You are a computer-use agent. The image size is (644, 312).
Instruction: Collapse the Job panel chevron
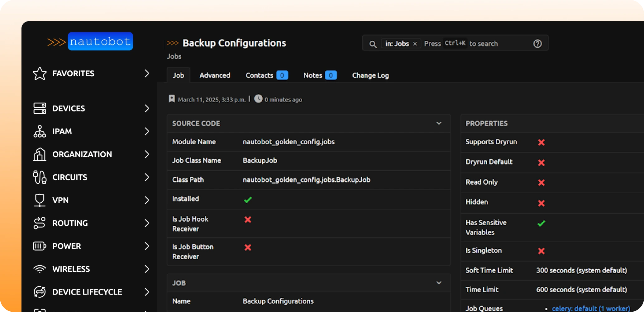[439, 283]
